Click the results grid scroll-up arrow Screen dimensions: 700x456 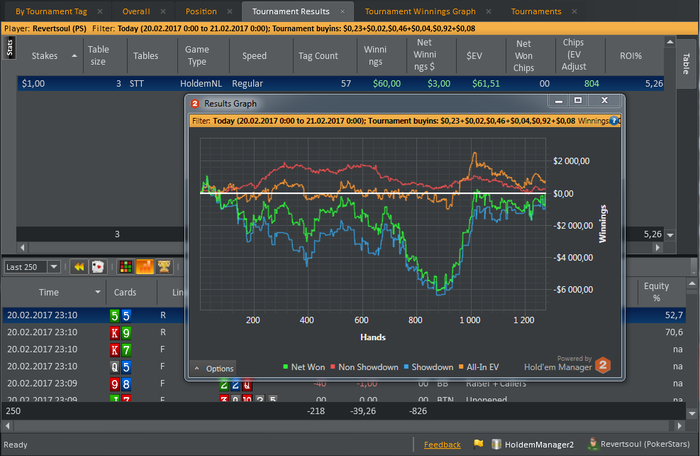[670, 42]
